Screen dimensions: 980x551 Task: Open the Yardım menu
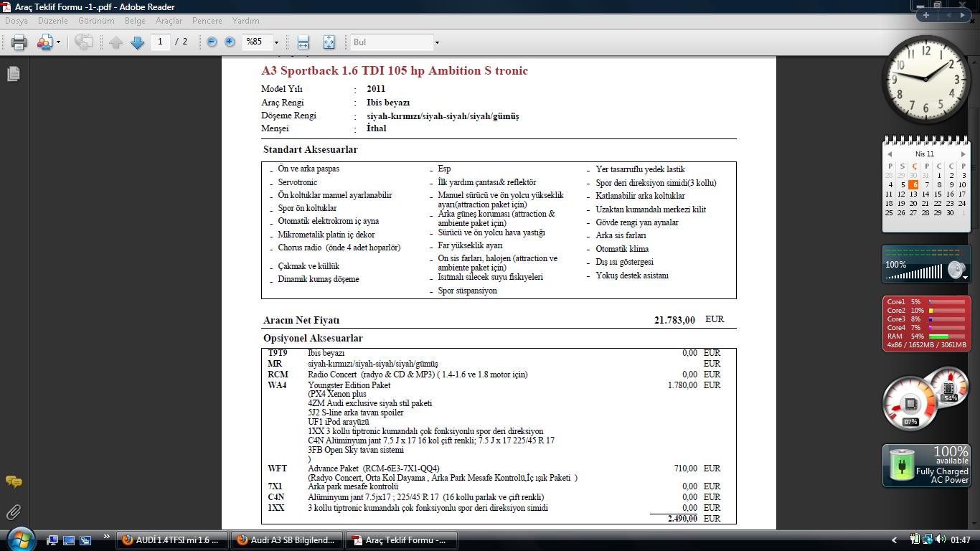[246, 21]
